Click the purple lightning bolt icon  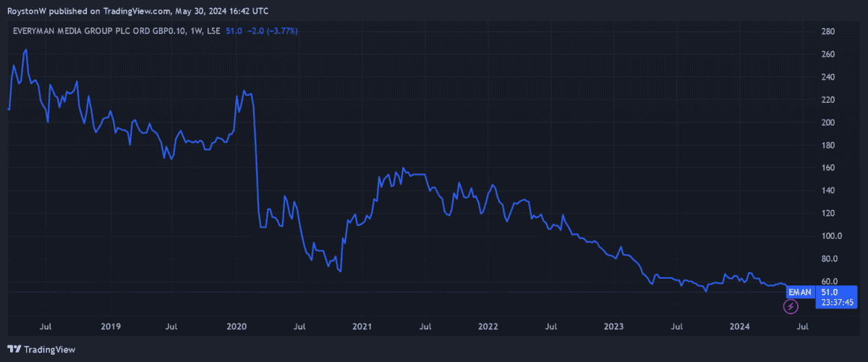click(x=791, y=306)
